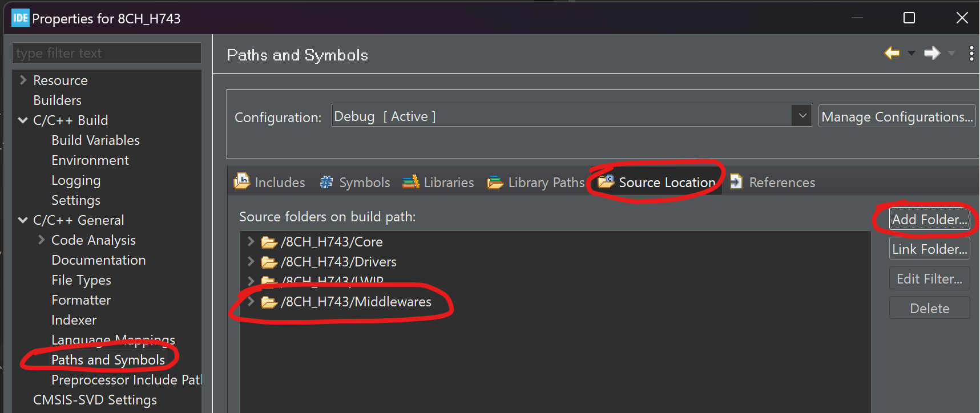This screenshot has height=413, width=980.
Task: Click the Link Folder... button
Action: (x=929, y=249)
